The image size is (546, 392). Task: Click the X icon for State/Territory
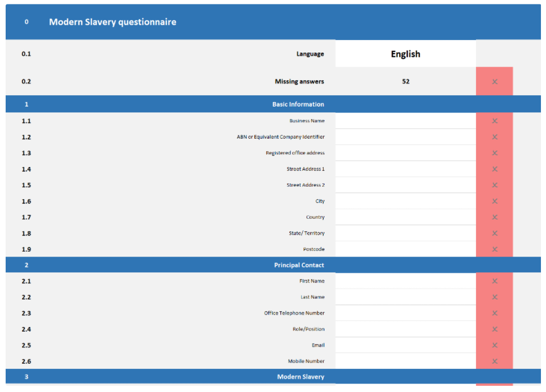[495, 234]
